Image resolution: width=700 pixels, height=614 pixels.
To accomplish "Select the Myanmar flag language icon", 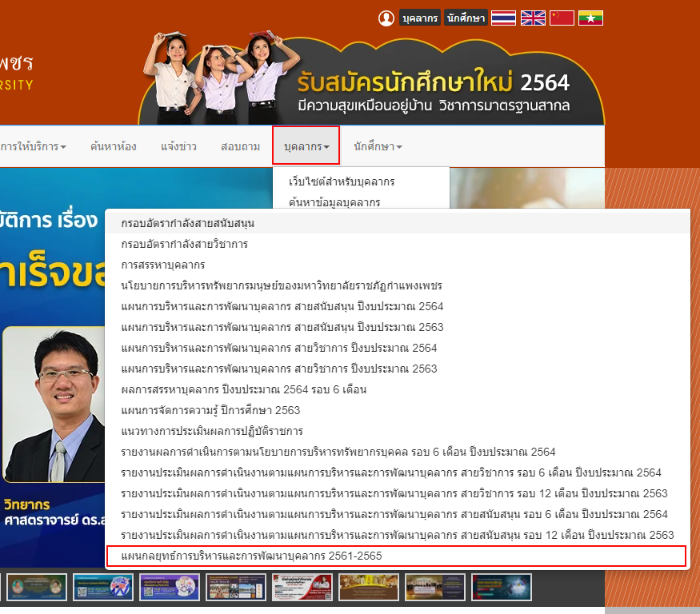I will click(x=590, y=18).
